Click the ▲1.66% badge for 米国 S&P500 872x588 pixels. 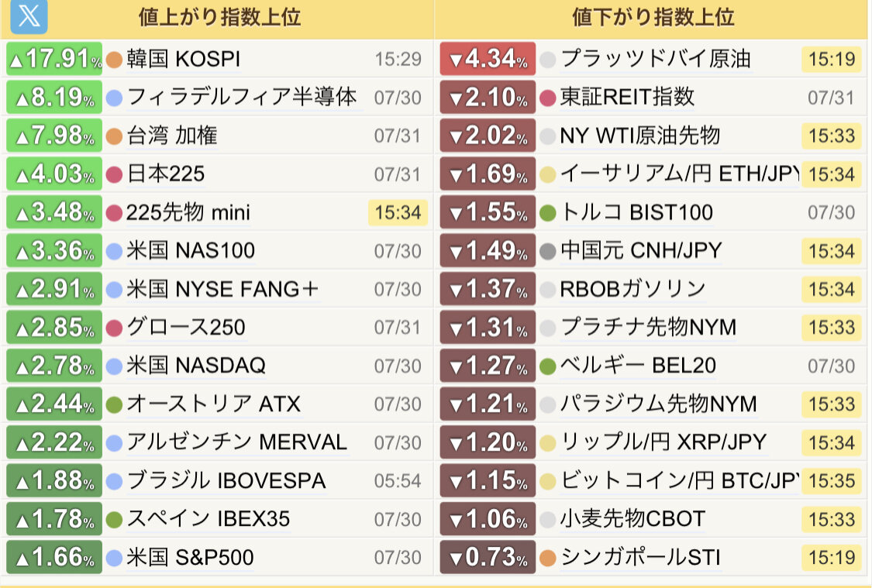pyautogui.click(x=54, y=557)
